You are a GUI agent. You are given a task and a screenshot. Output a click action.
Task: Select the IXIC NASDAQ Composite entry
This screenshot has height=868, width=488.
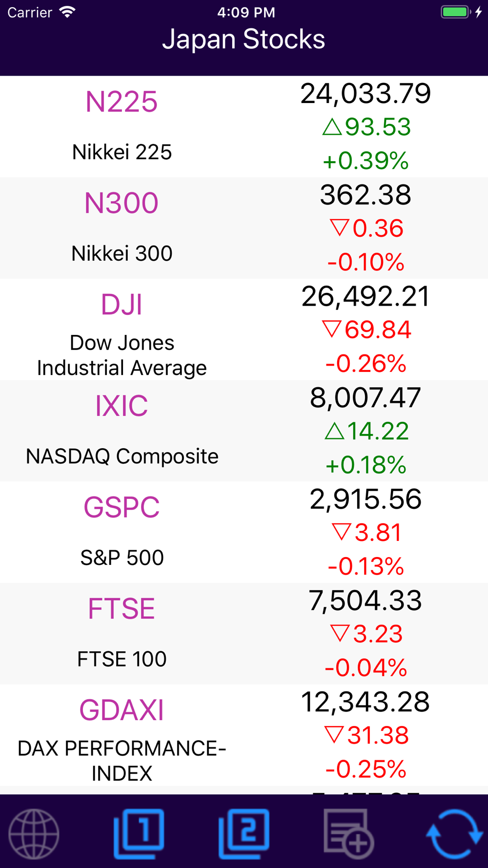(x=244, y=431)
